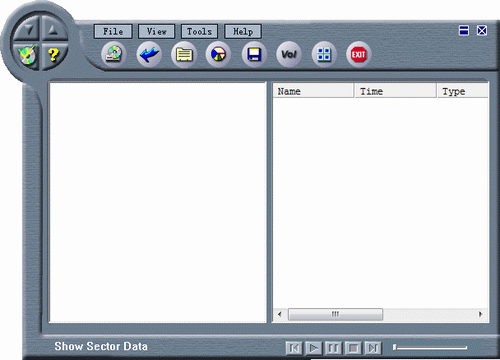Click the horizontal scrollbar thumb
This screenshot has width=500, height=360.
tap(335, 314)
